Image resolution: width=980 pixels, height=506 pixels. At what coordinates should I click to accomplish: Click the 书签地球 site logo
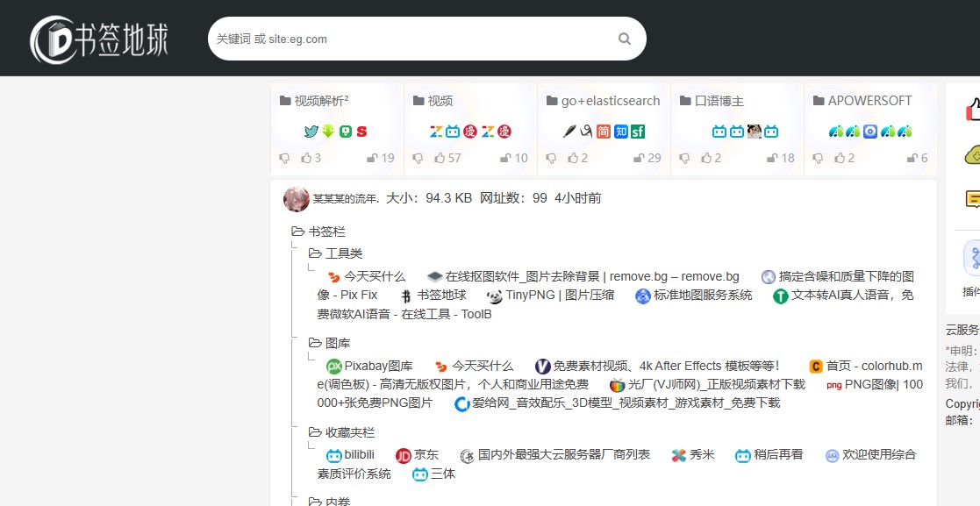(x=97, y=38)
